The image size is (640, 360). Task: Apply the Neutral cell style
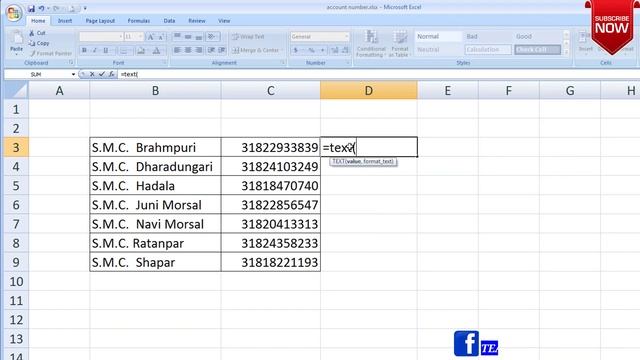click(x=438, y=49)
